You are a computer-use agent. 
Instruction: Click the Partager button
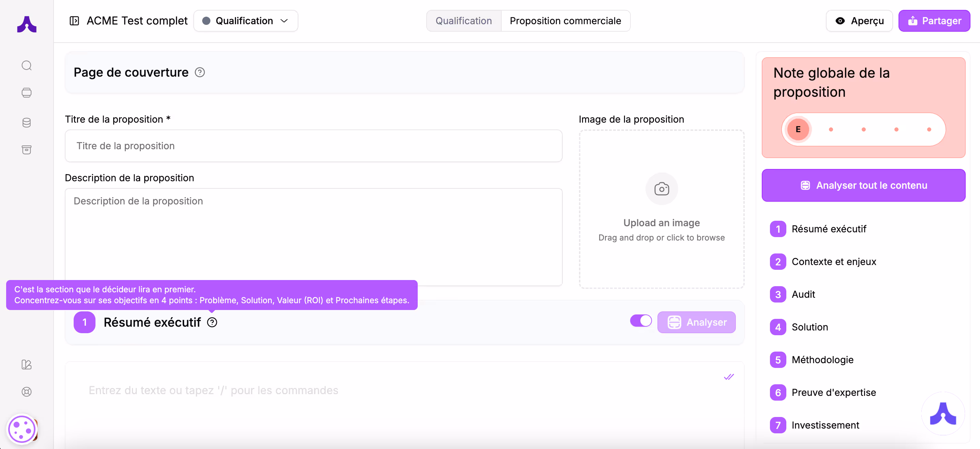coord(934,20)
